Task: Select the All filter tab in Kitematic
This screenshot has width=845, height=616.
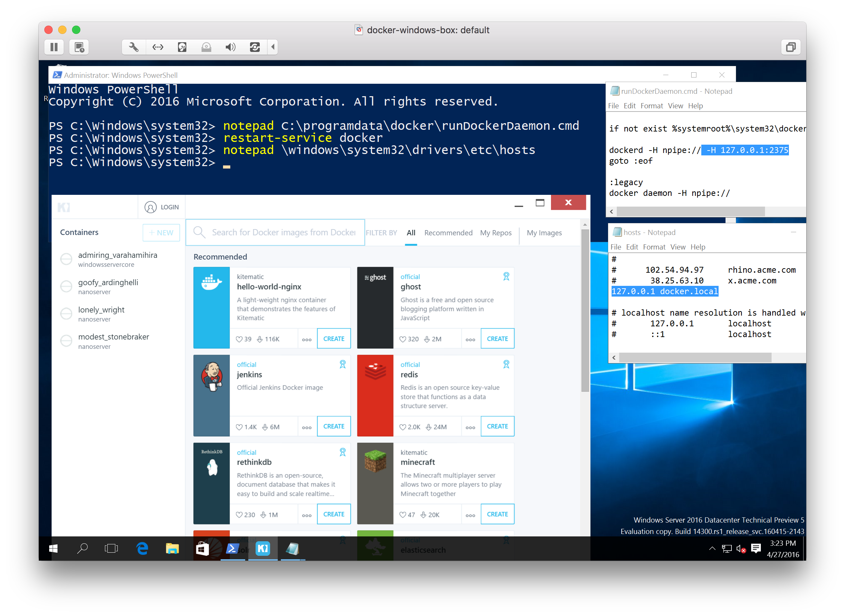Action: click(x=410, y=233)
